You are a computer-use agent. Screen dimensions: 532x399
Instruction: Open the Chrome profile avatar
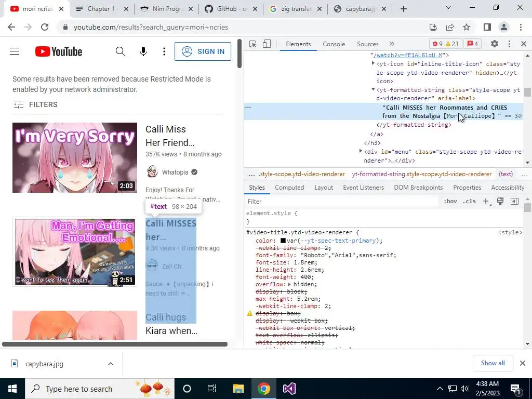coord(504,27)
